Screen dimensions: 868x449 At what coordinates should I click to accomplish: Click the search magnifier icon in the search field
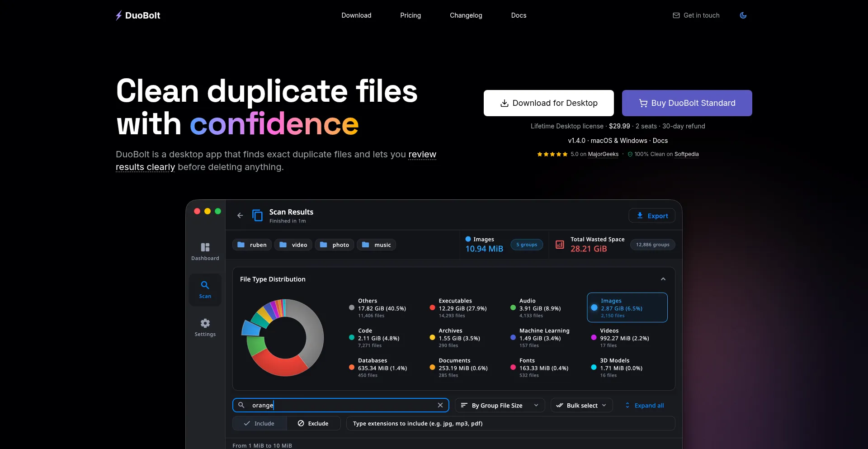[x=241, y=405]
